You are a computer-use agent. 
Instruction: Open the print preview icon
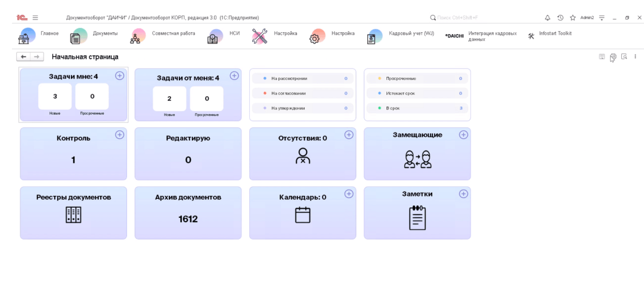(624, 57)
